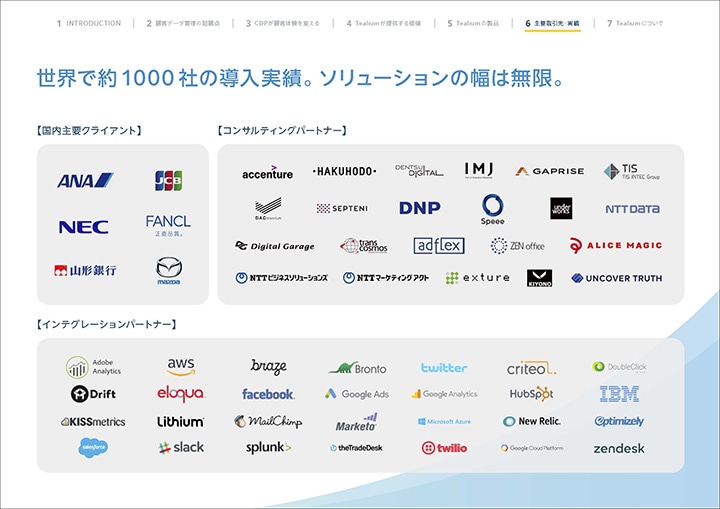Click the twilio logo

pos(444,448)
